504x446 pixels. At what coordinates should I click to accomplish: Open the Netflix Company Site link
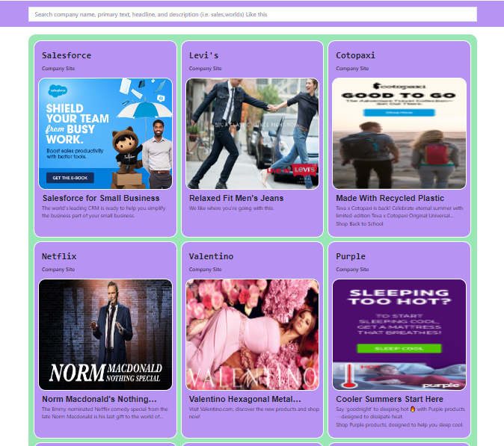(58, 270)
